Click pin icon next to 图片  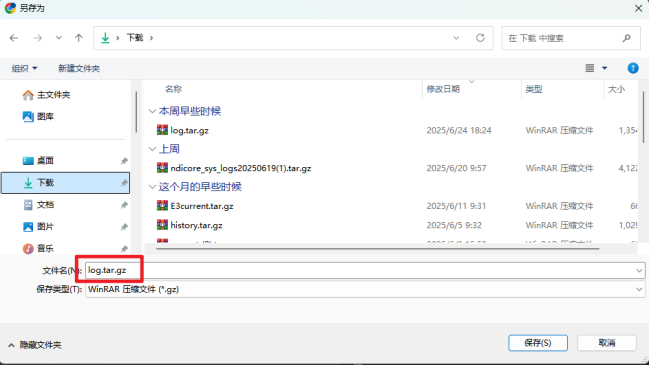pyautogui.click(x=124, y=226)
